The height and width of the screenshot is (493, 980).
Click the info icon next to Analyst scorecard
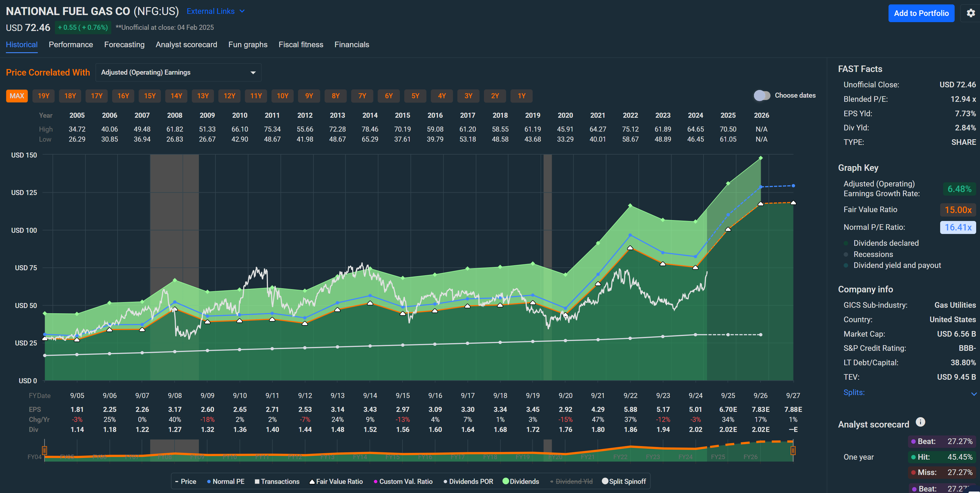pyautogui.click(x=920, y=422)
